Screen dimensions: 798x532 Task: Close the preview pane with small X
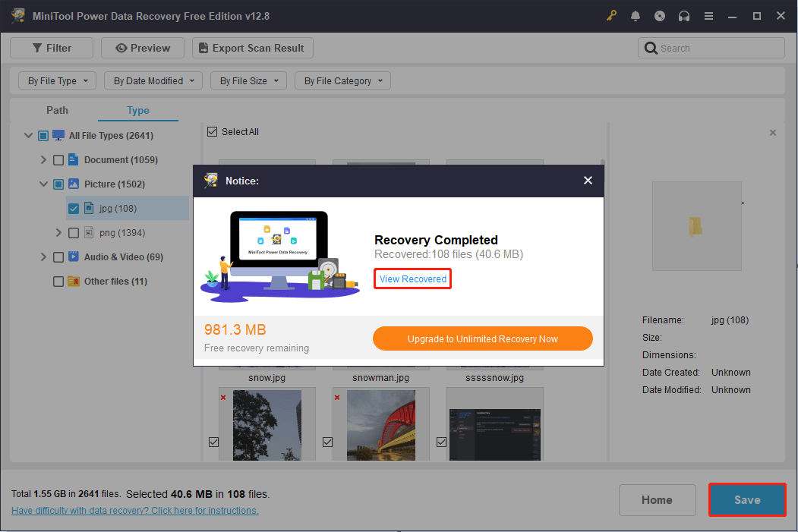pyautogui.click(x=773, y=133)
